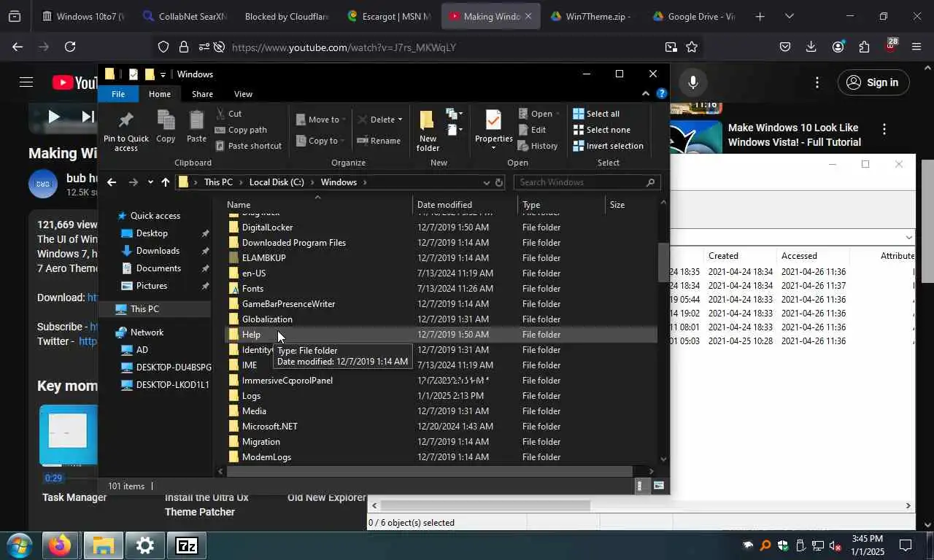Expand the Open dropdown arrow in ribbon
The width and height of the screenshot is (934, 560).
tap(557, 114)
